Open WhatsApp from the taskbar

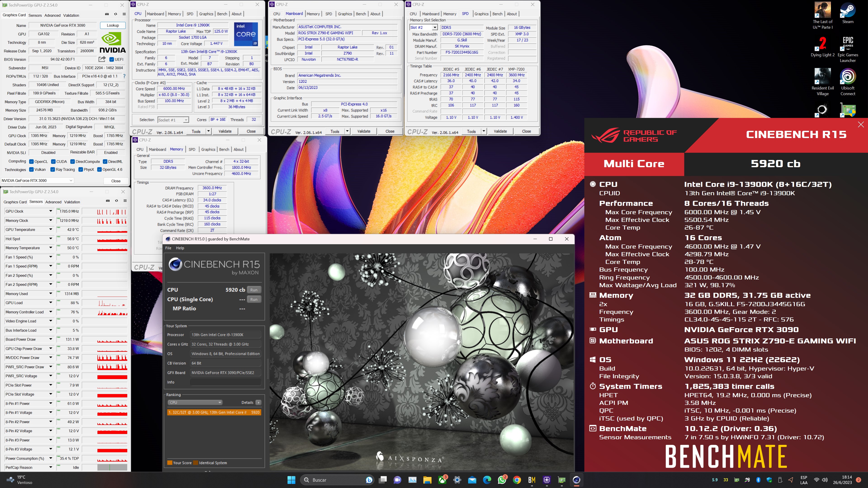(x=502, y=480)
